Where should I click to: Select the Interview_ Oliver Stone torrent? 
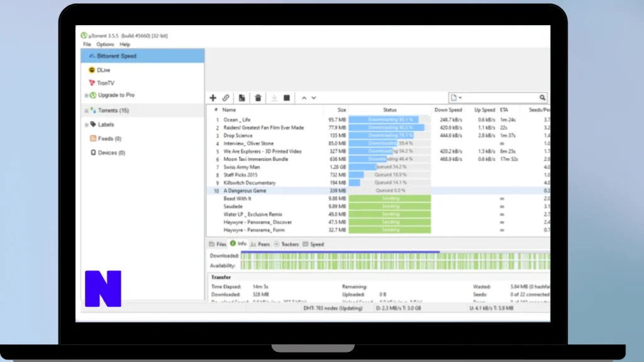coord(248,143)
